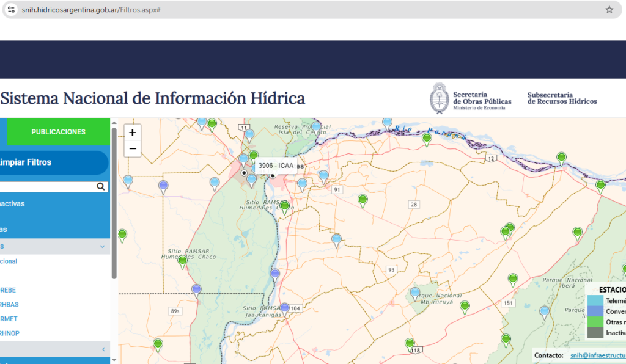This screenshot has height=364, width=626.
Task: Open site information icon in address bar
Action: coord(11,10)
